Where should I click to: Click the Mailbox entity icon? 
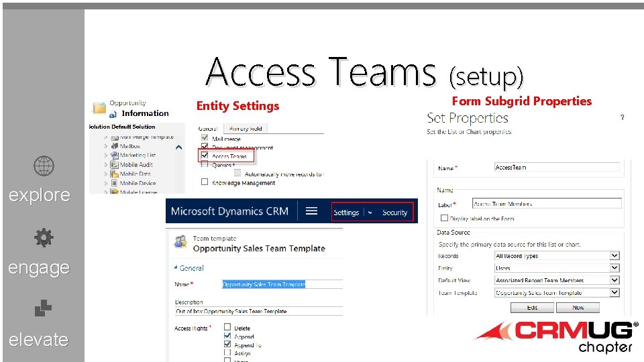click(x=115, y=146)
